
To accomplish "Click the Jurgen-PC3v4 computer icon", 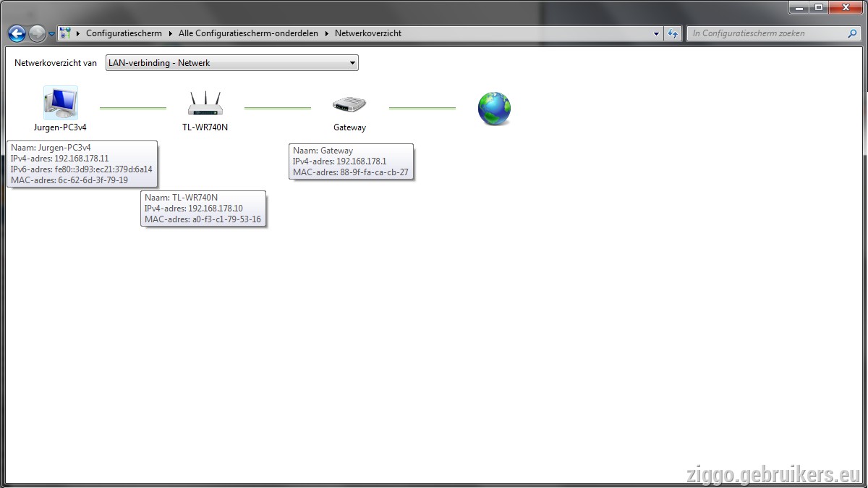I will click(60, 103).
